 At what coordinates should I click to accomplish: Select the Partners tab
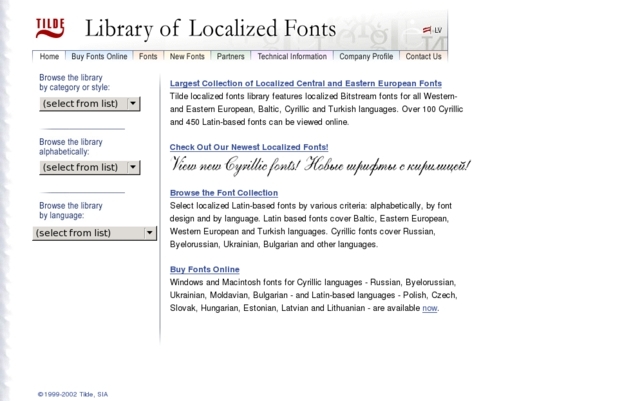coord(230,57)
